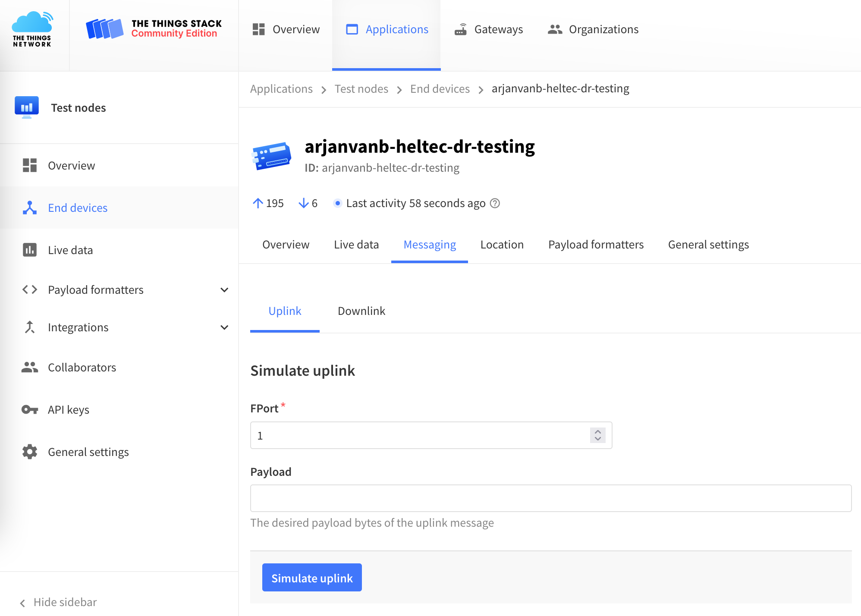
Task: Click arjanvanb-heltec-dr-testing breadcrumb text
Action: (560, 88)
